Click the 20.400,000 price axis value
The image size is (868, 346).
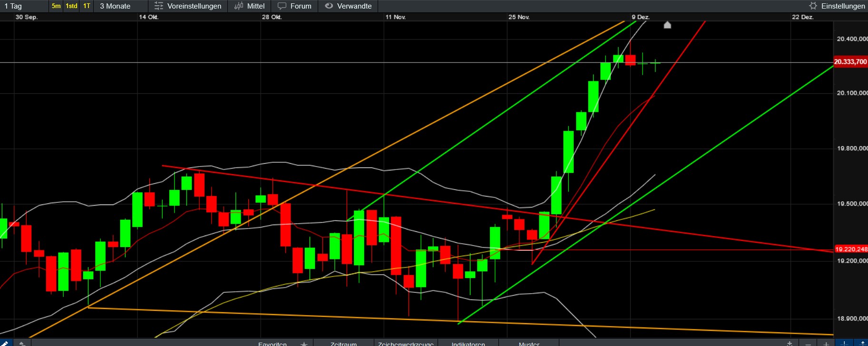click(x=852, y=39)
